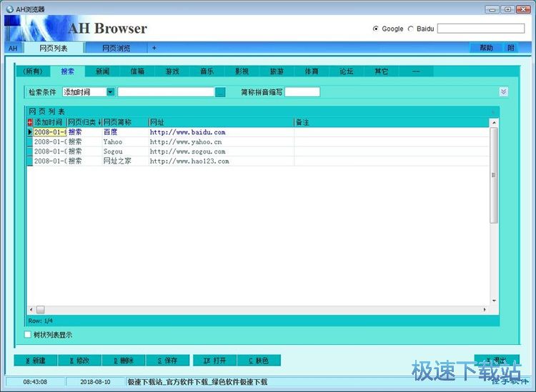This screenshot has height=392, width=536.
Task: Click the 打开 button
Action: click(x=214, y=361)
